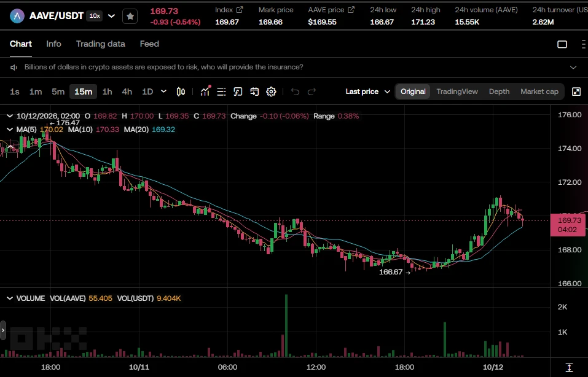Open the candlestick chart type icon
The height and width of the screenshot is (377, 588).
click(x=181, y=91)
